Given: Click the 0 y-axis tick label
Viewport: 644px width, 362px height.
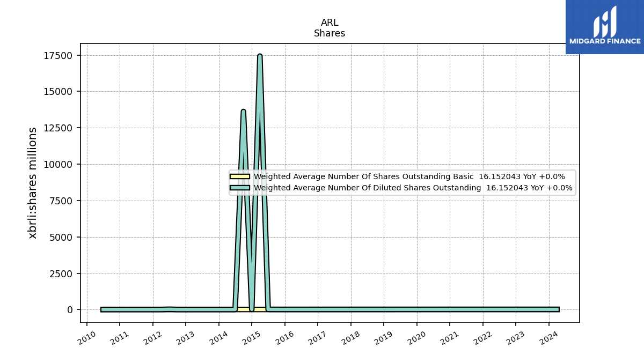Looking at the screenshot, I should click(x=70, y=310).
